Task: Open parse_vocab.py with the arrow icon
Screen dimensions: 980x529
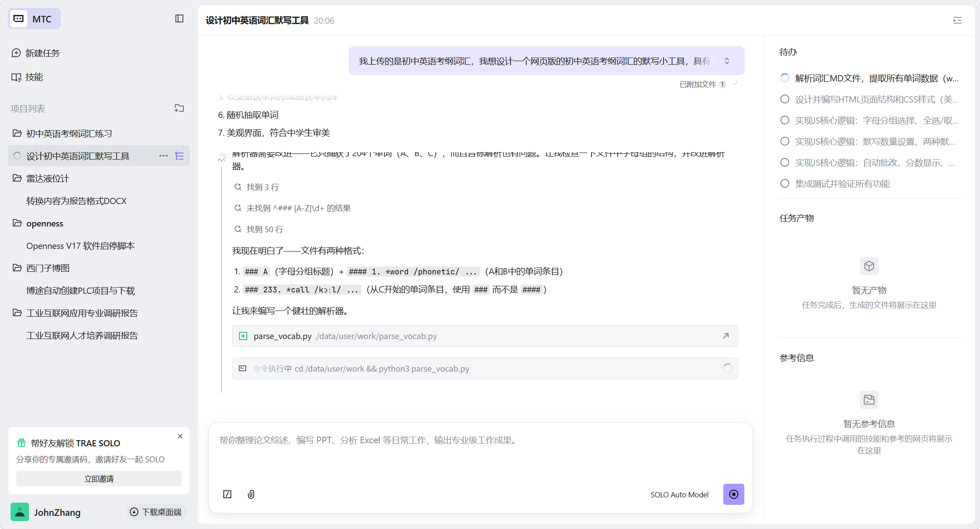Action: (726, 336)
